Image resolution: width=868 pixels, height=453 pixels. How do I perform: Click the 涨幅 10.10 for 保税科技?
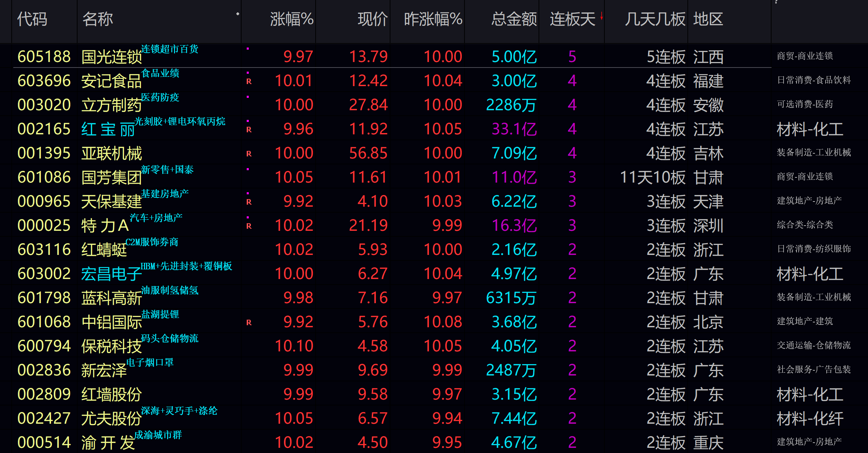294,346
